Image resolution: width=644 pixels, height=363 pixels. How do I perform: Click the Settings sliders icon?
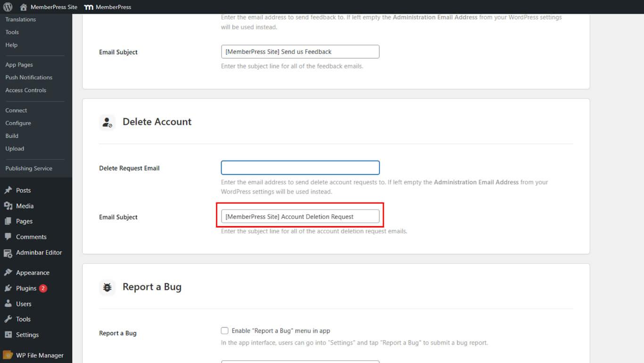pyautogui.click(x=8, y=335)
